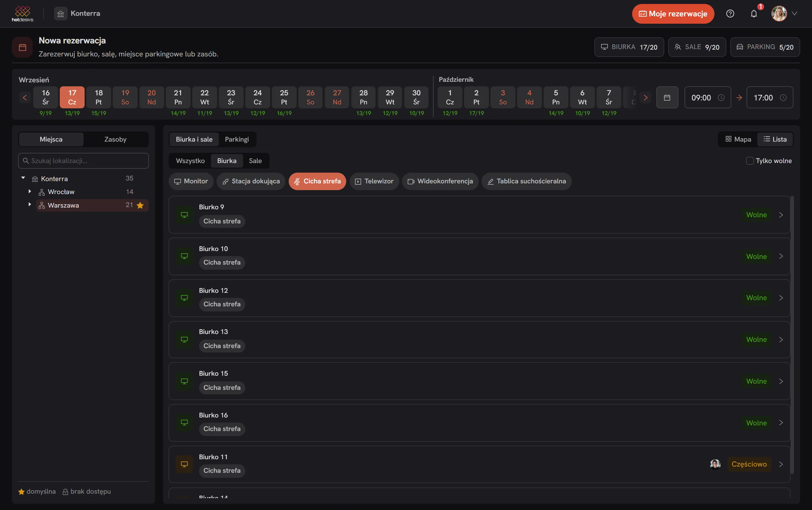Screen dimensions: 812x510
Task: Toggle the Tablica suchościeralna filter
Action: click(526, 181)
